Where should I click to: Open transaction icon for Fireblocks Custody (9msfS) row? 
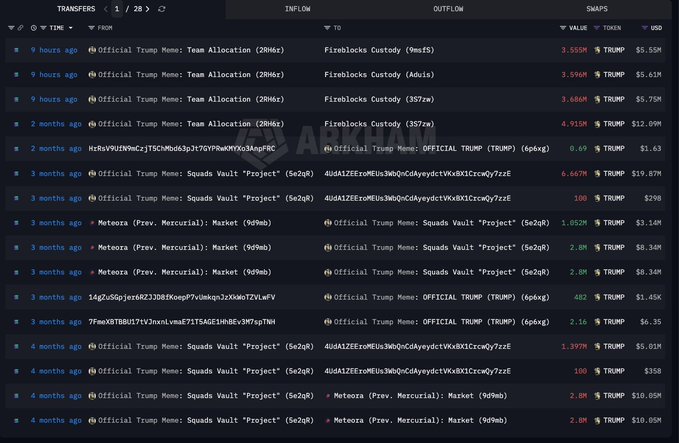click(x=16, y=50)
